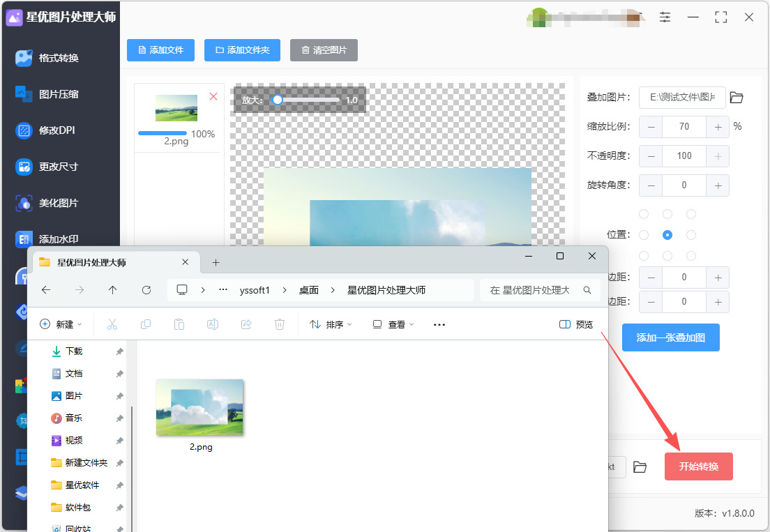Image resolution: width=770 pixels, height=532 pixels.
Task: Toggle the 预览 pane in Explorer
Action: (576, 324)
